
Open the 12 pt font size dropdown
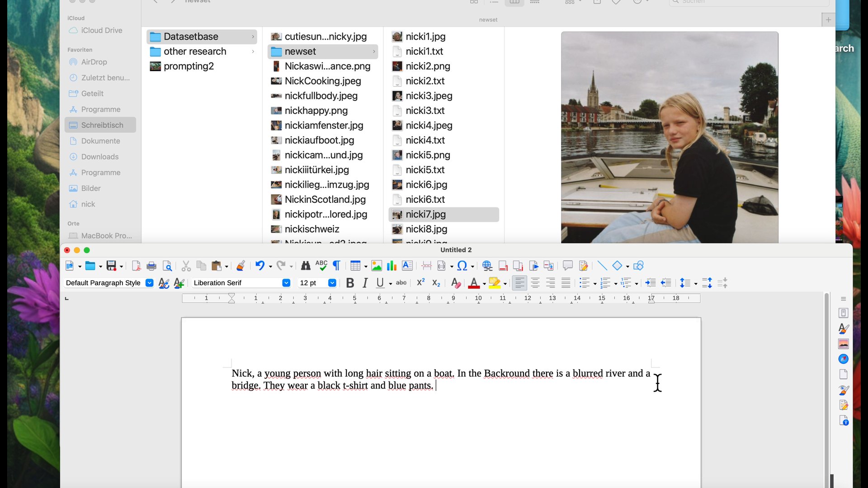tap(332, 283)
